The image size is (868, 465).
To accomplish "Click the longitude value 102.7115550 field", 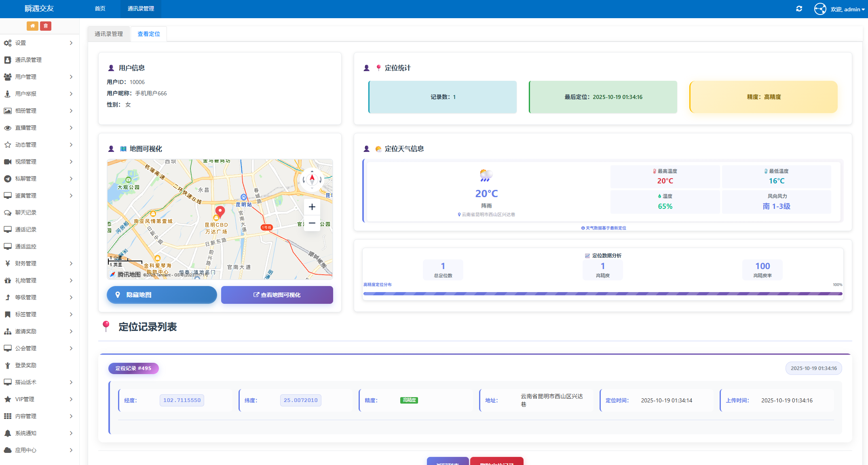I will [182, 400].
